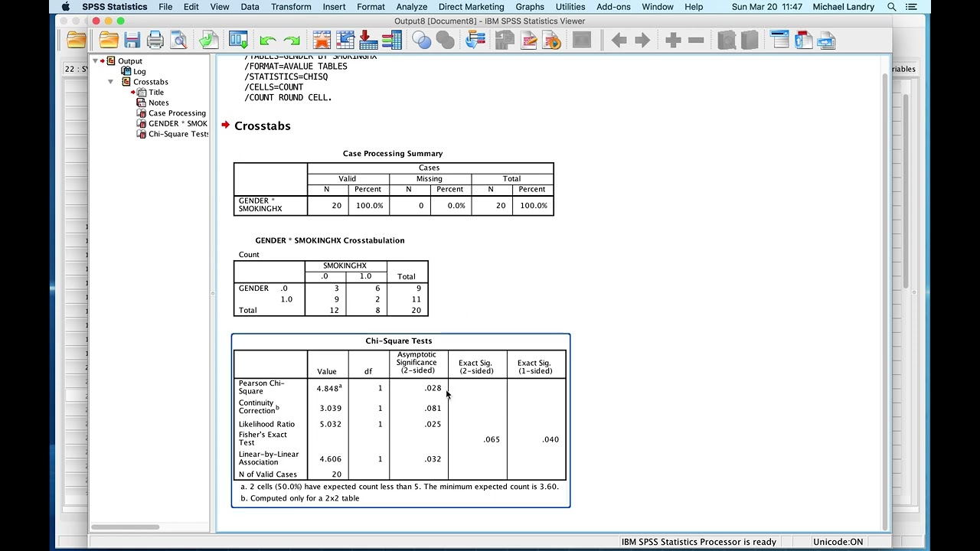Click the Go to Data star icon
The width and height of the screenshot is (980, 551).
click(322, 40)
